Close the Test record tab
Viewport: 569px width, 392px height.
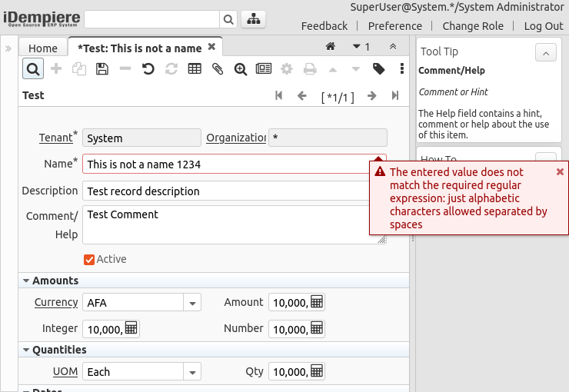tap(212, 47)
